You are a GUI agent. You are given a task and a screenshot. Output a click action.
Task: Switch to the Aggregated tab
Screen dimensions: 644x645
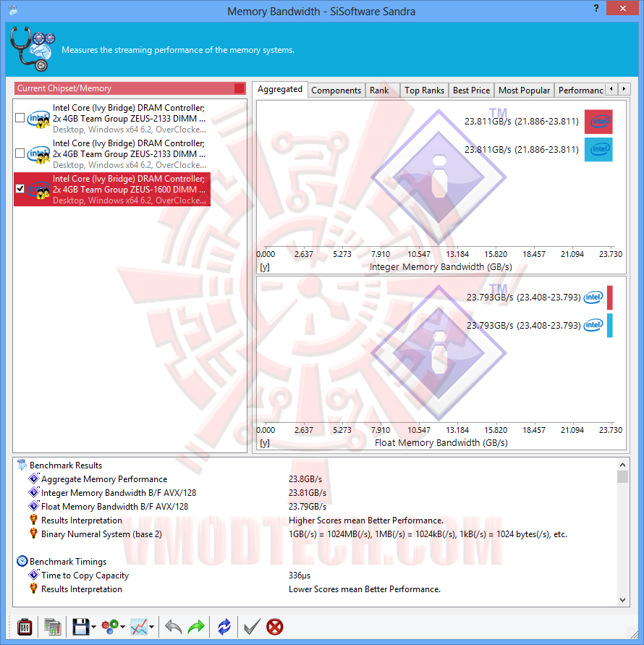click(279, 89)
